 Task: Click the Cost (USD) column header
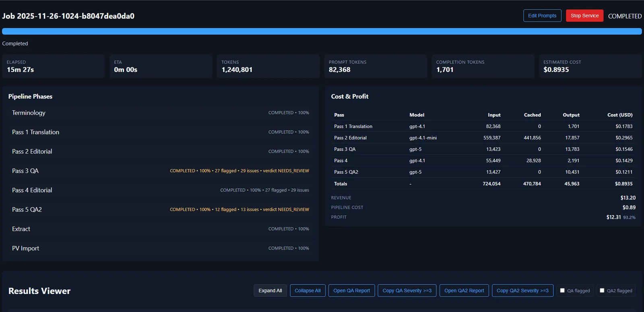point(620,115)
